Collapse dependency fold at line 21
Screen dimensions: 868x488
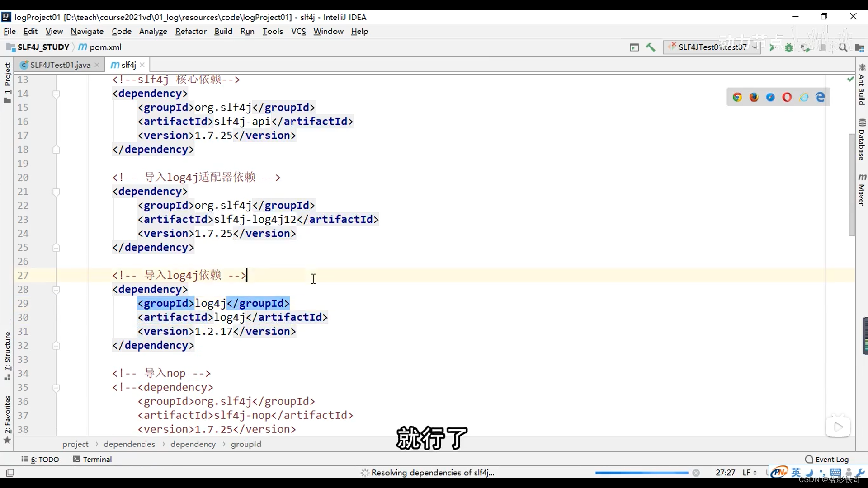coord(56,192)
